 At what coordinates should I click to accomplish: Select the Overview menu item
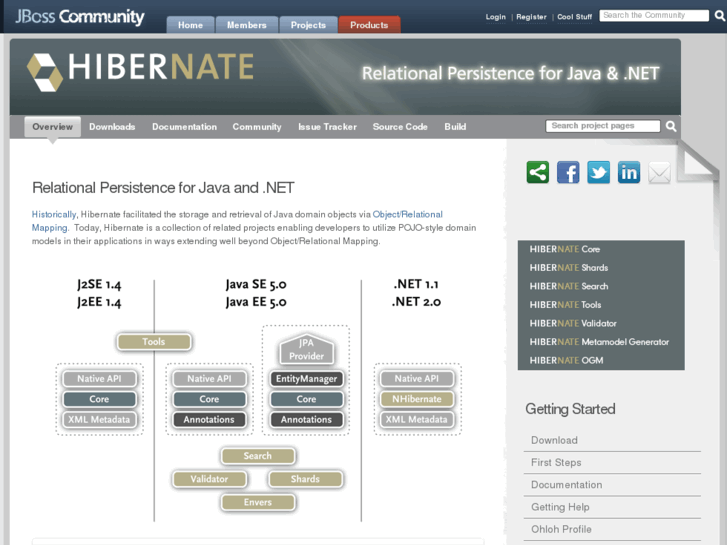(52, 127)
